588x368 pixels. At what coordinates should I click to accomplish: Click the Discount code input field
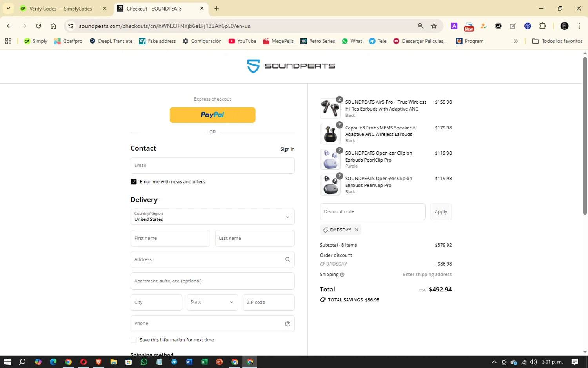(372, 211)
